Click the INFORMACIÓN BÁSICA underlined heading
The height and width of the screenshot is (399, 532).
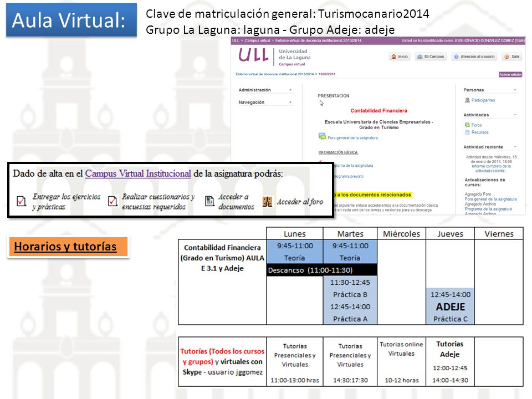tap(338, 152)
